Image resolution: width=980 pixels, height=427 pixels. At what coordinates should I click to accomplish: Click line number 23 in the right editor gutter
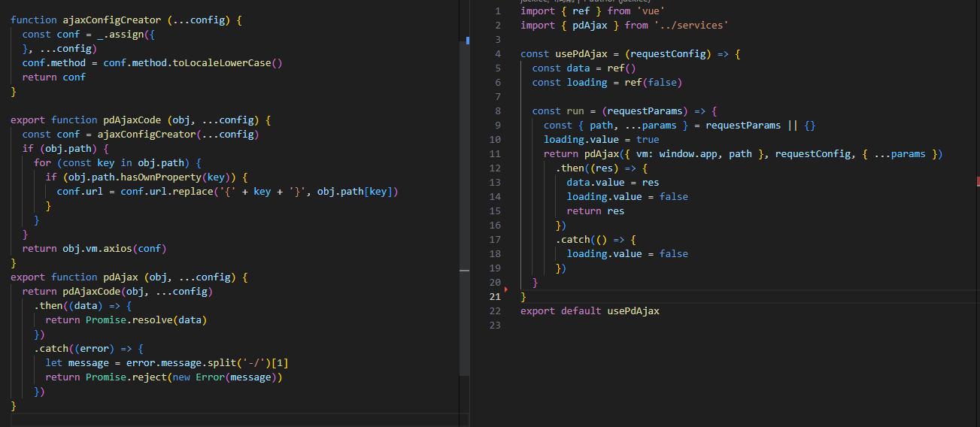(495, 326)
